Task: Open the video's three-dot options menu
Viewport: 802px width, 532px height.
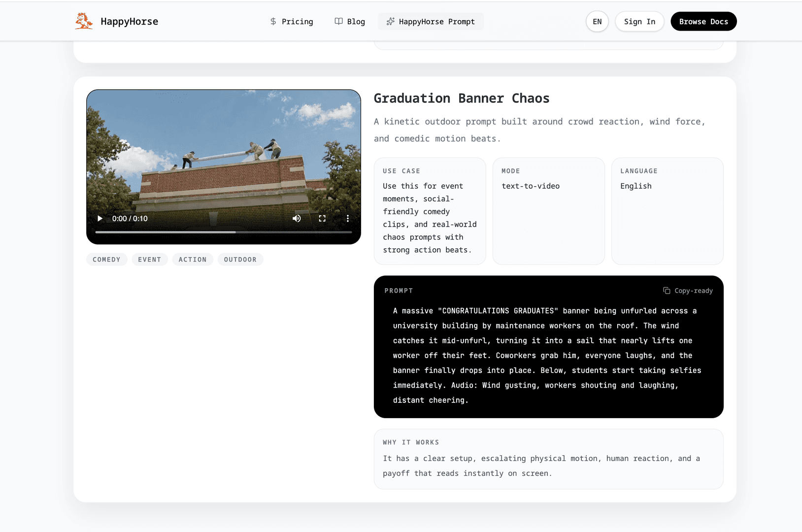Action: (348, 218)
